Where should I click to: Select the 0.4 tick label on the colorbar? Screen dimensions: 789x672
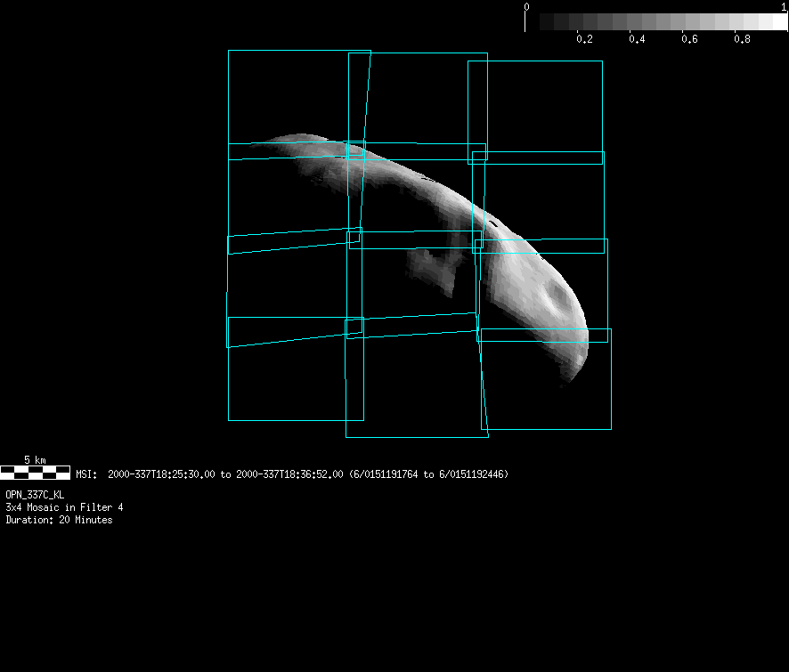point(637,40)
